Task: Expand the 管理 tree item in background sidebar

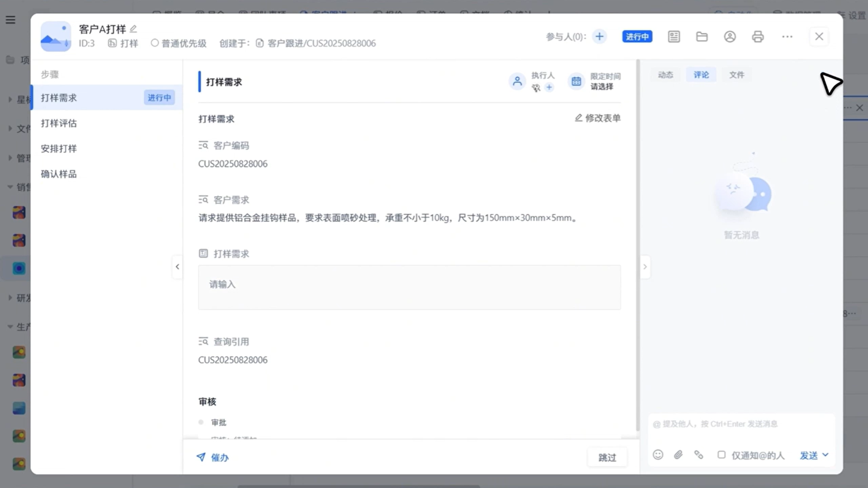Action: point(10,158)
